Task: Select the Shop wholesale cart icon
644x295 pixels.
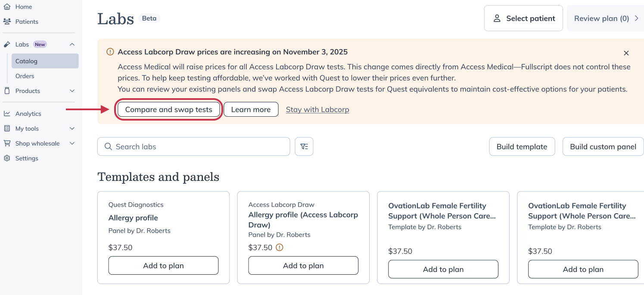Action: [7, 143]
